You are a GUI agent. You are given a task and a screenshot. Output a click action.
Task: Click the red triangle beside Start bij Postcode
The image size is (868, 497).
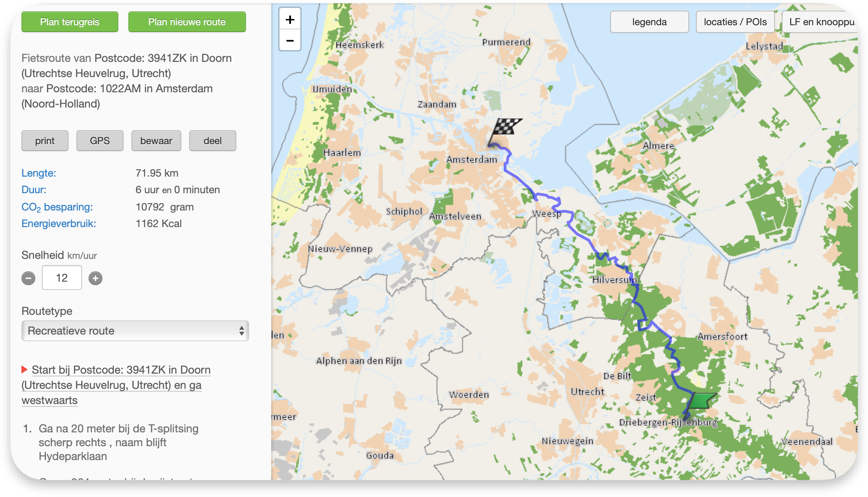tap(24, 369)
